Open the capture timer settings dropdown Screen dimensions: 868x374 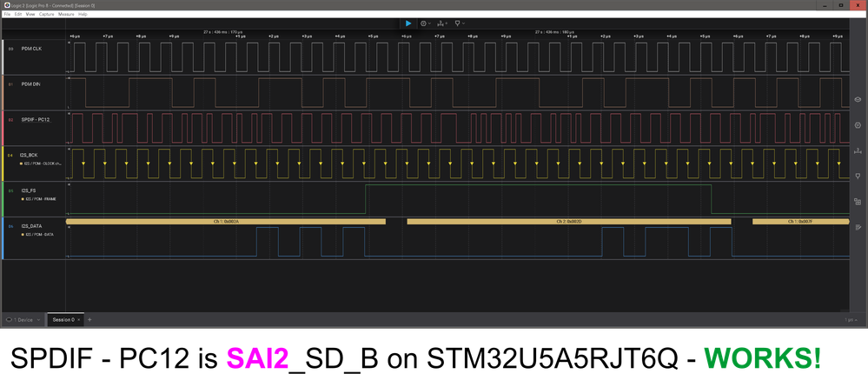[x=425, y=23]
